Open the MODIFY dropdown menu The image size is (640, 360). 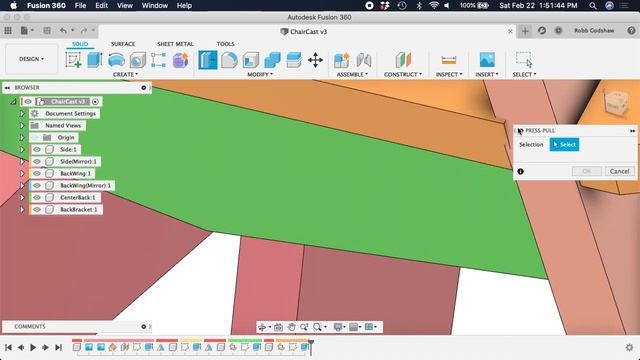(260, 74)
